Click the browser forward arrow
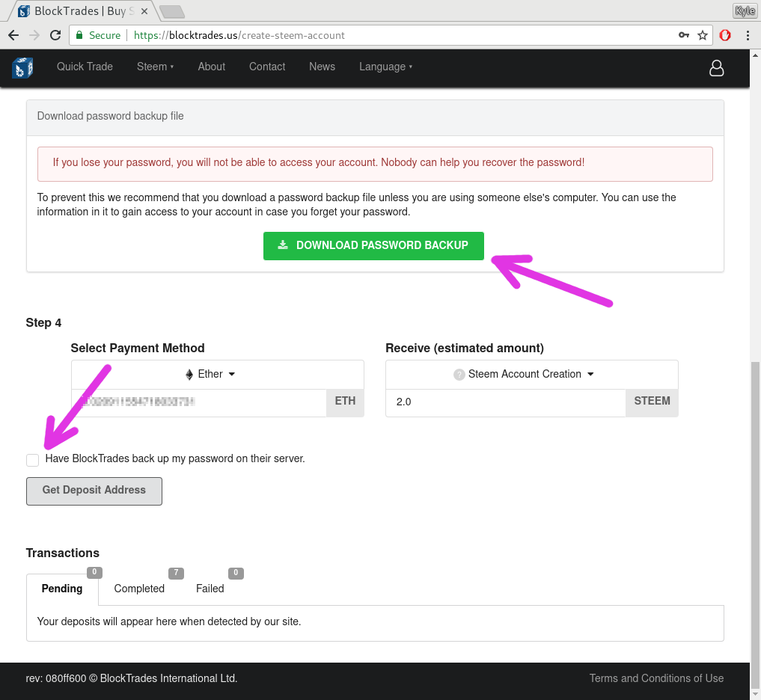This screenshot has height=700, width=761. click(x=34, y=35)
